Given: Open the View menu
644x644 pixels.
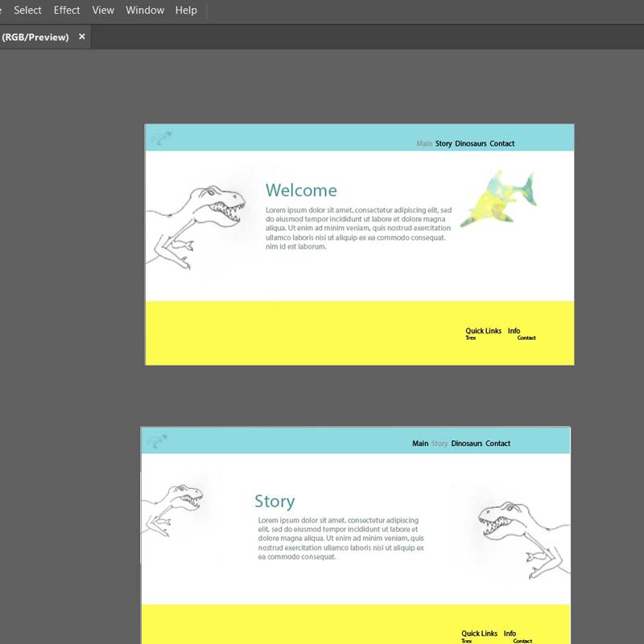Looking at the screenshot, I should click(103, 10).
